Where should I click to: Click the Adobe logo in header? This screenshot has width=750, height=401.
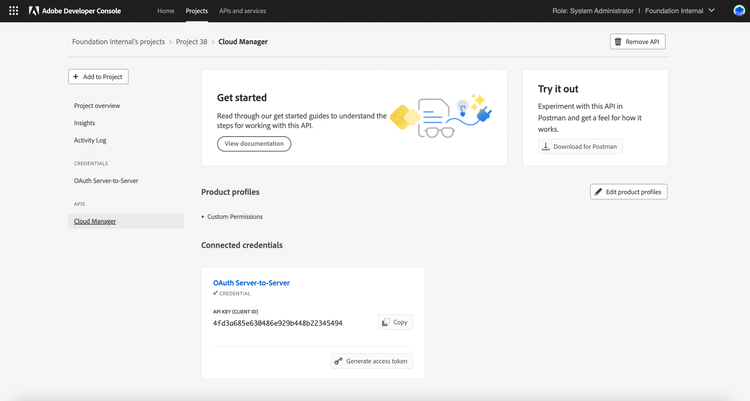33,11
